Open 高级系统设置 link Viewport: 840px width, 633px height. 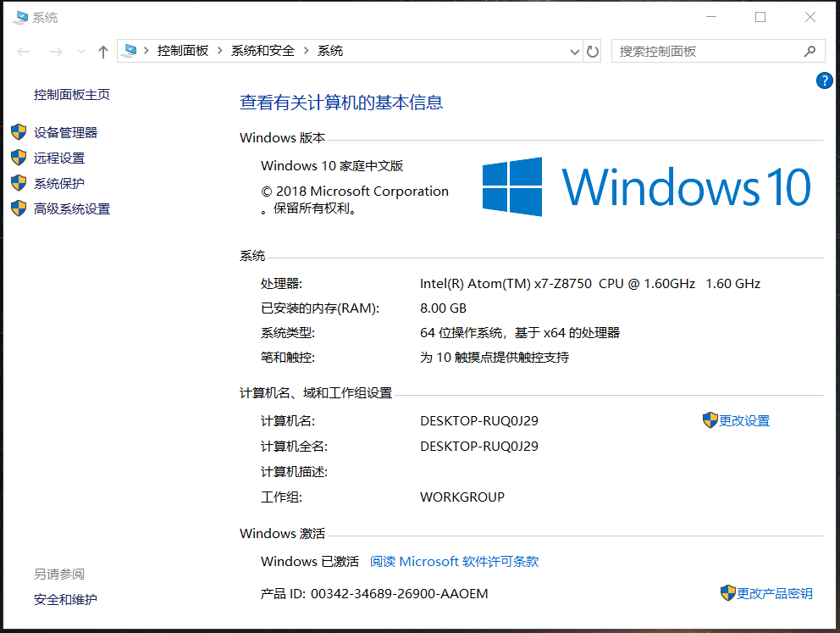(x=72, y=209)
